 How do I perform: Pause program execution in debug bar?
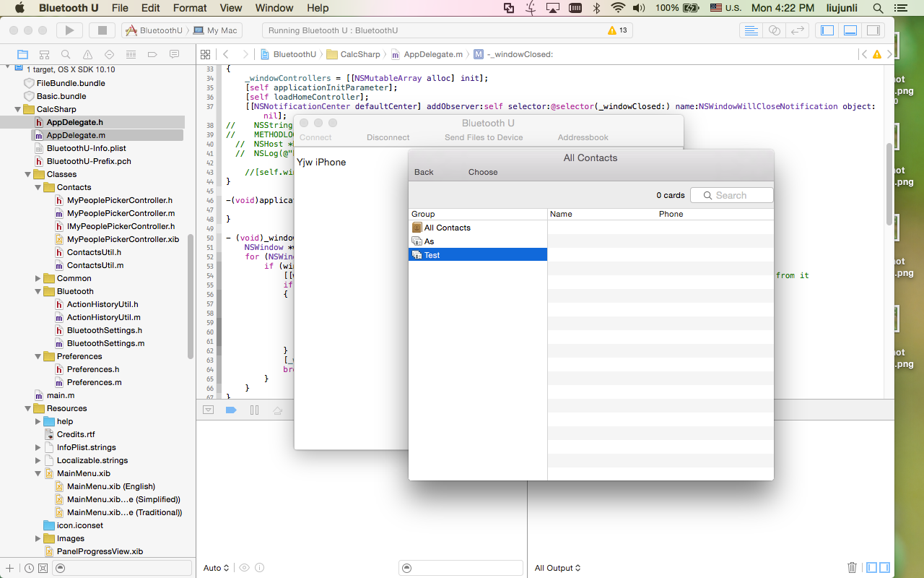coord(254,410)
